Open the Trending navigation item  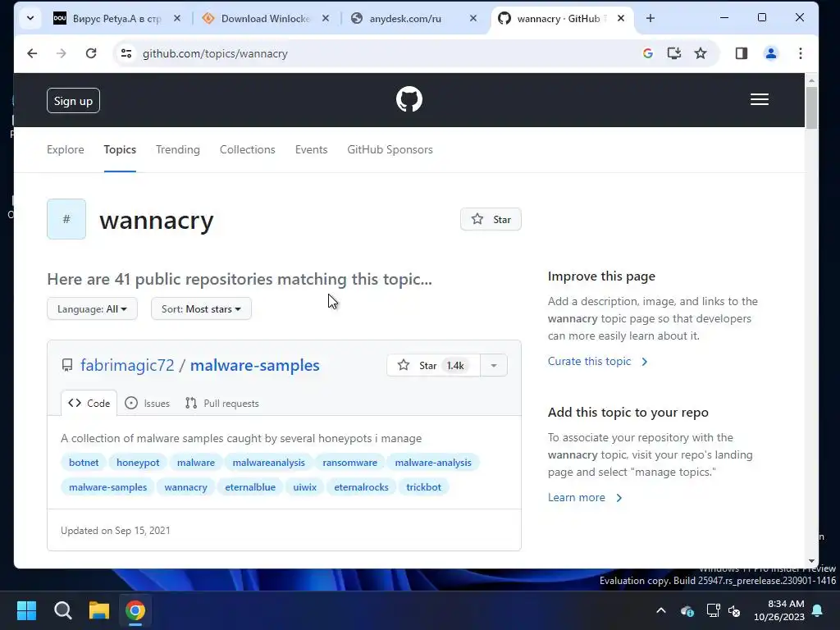pos(178,149)
